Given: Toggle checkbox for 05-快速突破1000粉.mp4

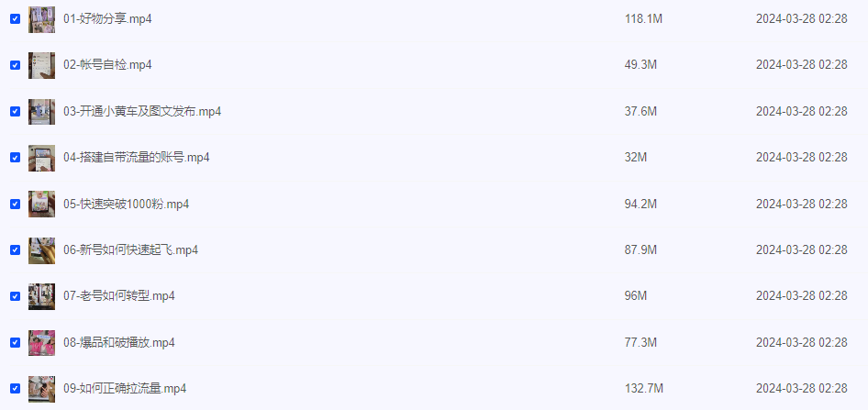Looking at the screenshot, I should click(15, 205).
